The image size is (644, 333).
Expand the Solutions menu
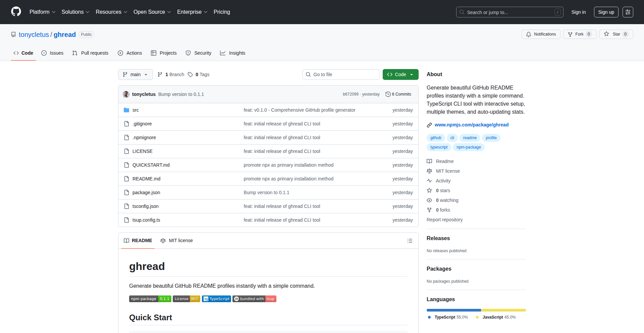(75, 12)
